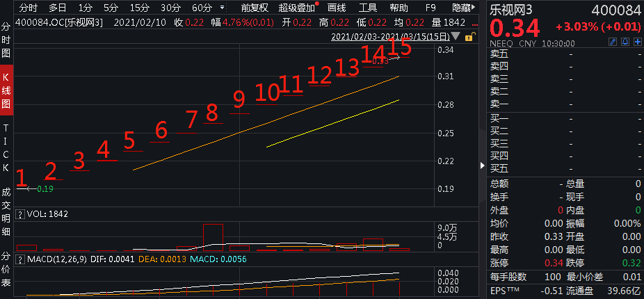644x299 pixels.
Task: Open the 前复权 adjustment dropdown
Action: 255,8
